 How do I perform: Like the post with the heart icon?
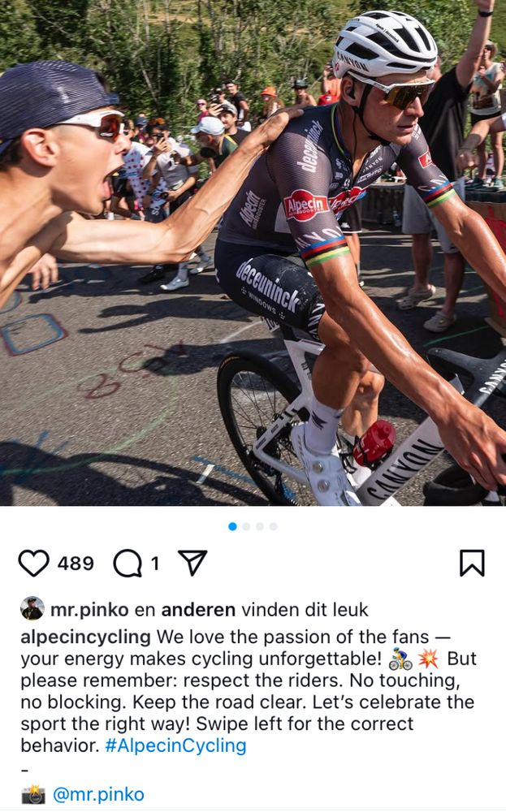click(33, 563)
